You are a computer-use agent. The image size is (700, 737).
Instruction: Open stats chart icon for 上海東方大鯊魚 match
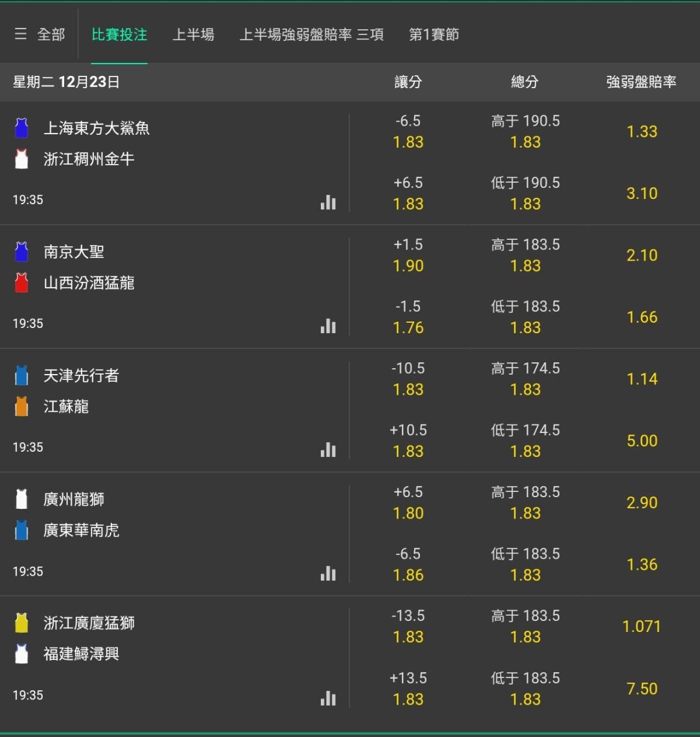point(328,202)
